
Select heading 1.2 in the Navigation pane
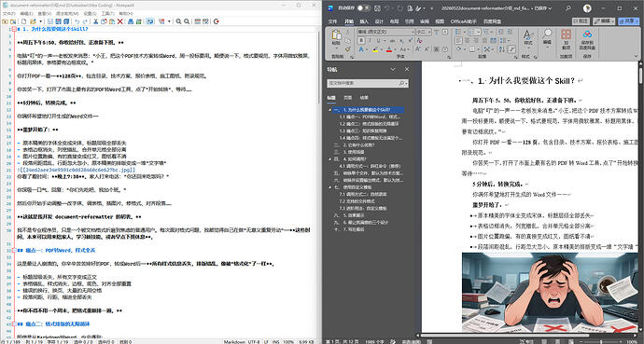[369, 124]
